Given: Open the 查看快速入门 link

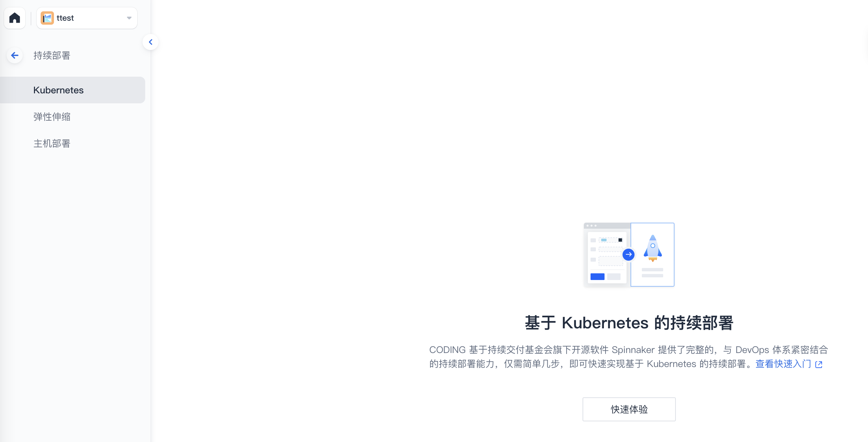Looking at the screenshot, I should [x=783, y=364].
